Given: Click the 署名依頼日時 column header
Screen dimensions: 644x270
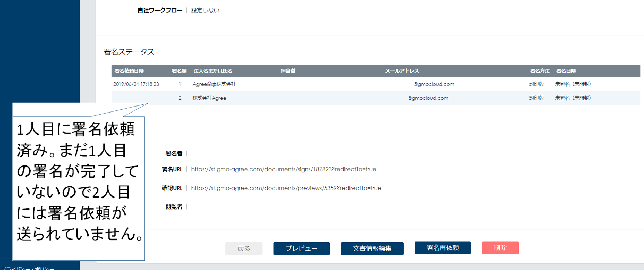Looking at the screenshot, I should 129,71.
